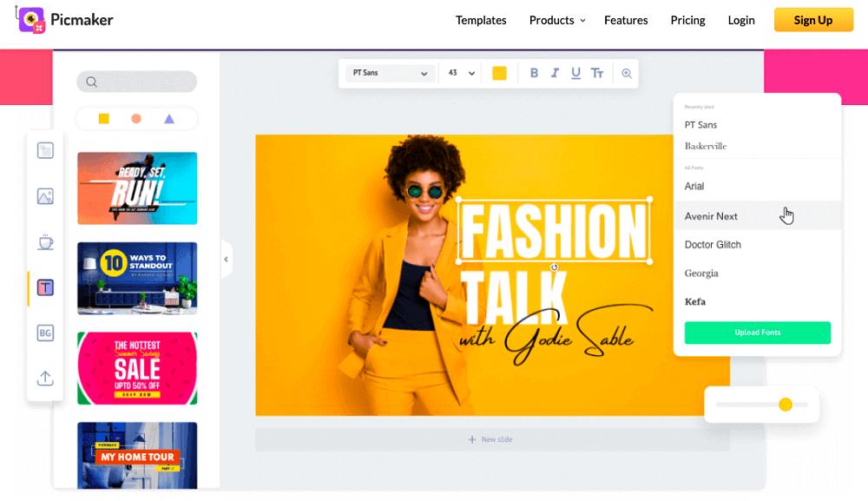This screenshot has width=868, height=501.
Task: Toggle underline text formatting
Action: 575,73
